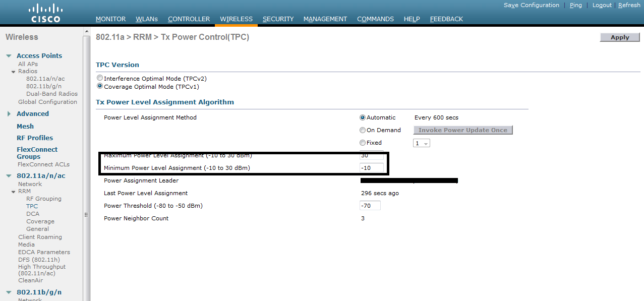Collapse the 802.11b/g/n section arrow
644x301 pixels.
9,292
